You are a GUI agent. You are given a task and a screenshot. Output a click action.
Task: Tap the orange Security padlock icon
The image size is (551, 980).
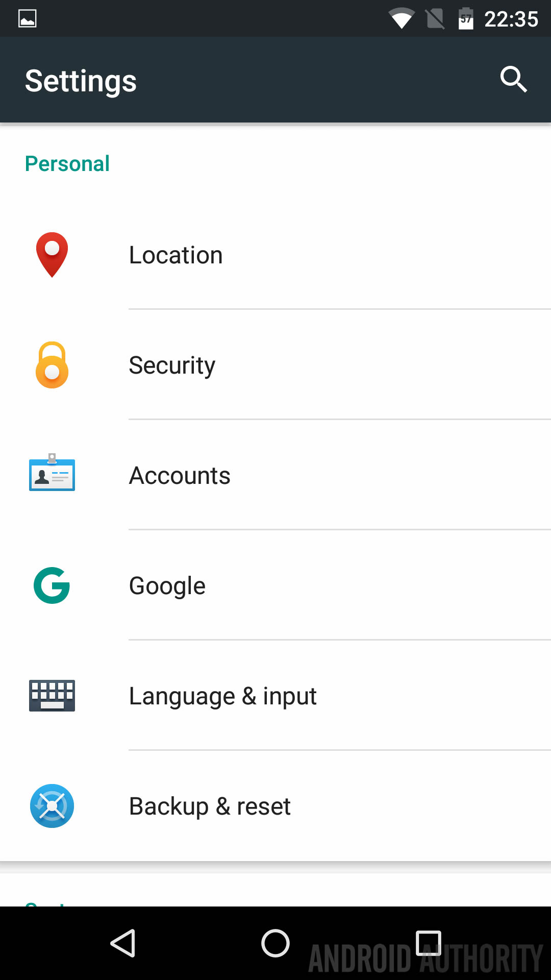52,365
